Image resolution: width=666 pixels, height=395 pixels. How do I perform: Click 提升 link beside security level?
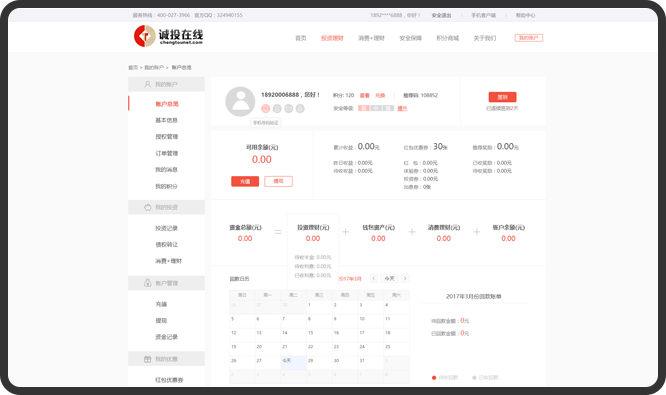[402, 108]
